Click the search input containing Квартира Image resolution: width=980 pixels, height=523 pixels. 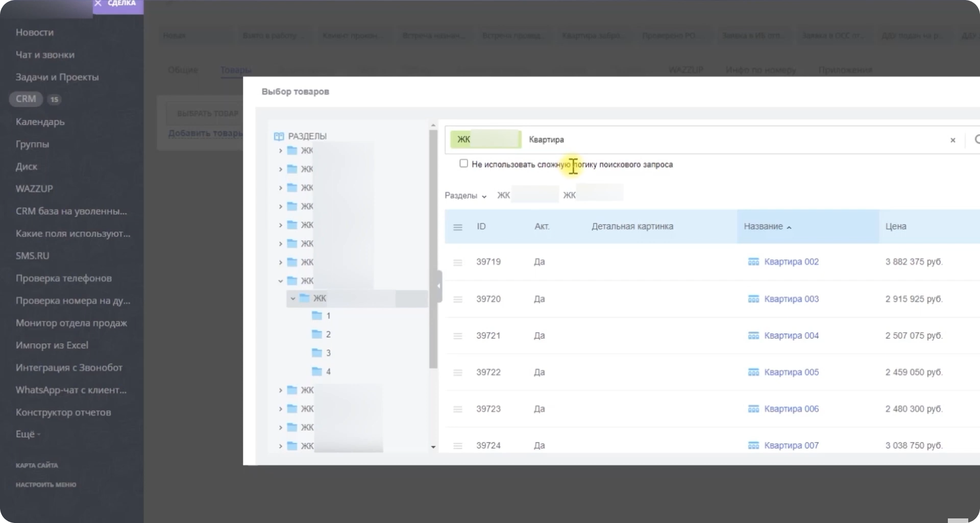(715, 140)
